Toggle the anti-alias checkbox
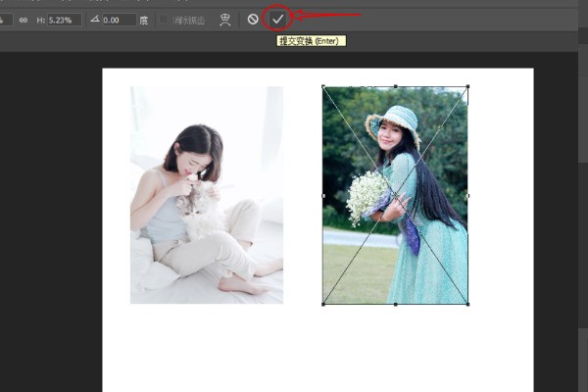 (164, 20)
